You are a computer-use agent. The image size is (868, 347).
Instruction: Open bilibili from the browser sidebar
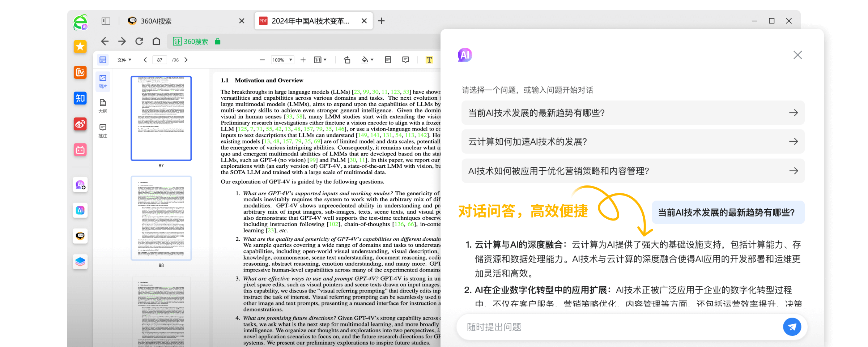point(80,150)
